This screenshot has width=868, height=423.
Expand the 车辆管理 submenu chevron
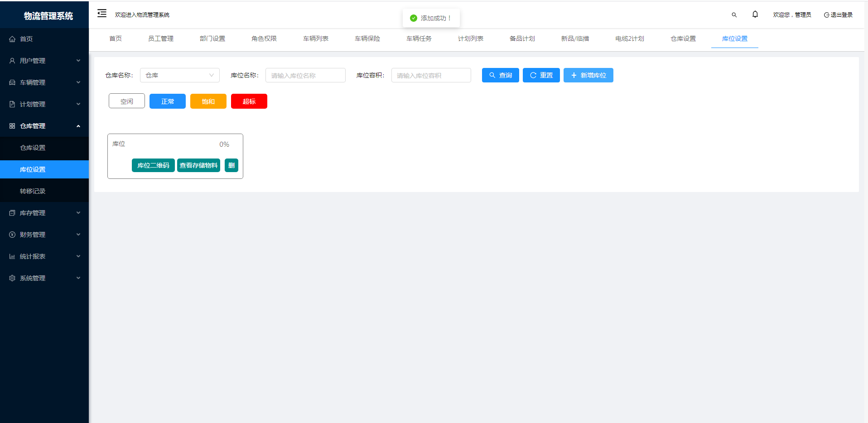78,82
